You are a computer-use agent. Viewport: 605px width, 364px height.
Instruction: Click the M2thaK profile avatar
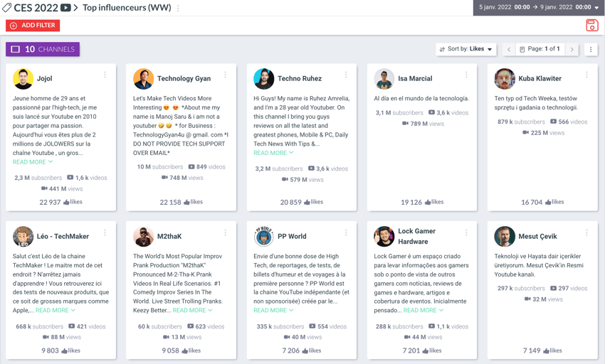point(144,236)
